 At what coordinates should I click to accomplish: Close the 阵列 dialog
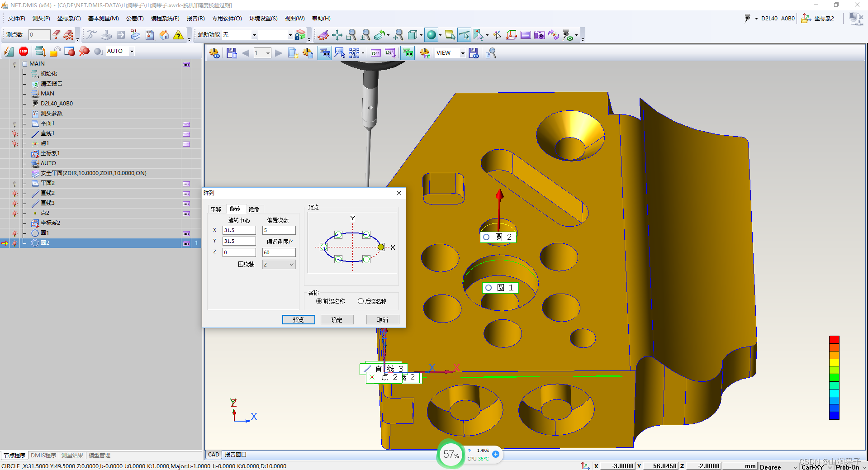pos(399,193)
